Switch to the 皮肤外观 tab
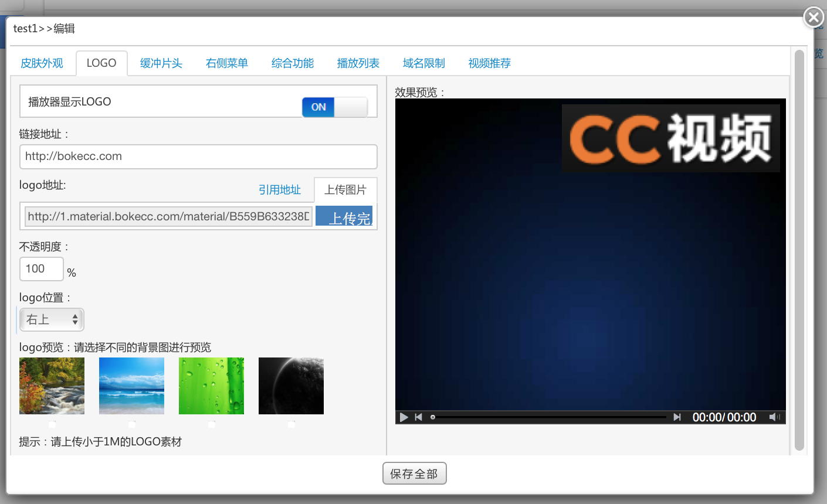Image resolution: width=827 pixels, height=504 pixels. [42, 63]
